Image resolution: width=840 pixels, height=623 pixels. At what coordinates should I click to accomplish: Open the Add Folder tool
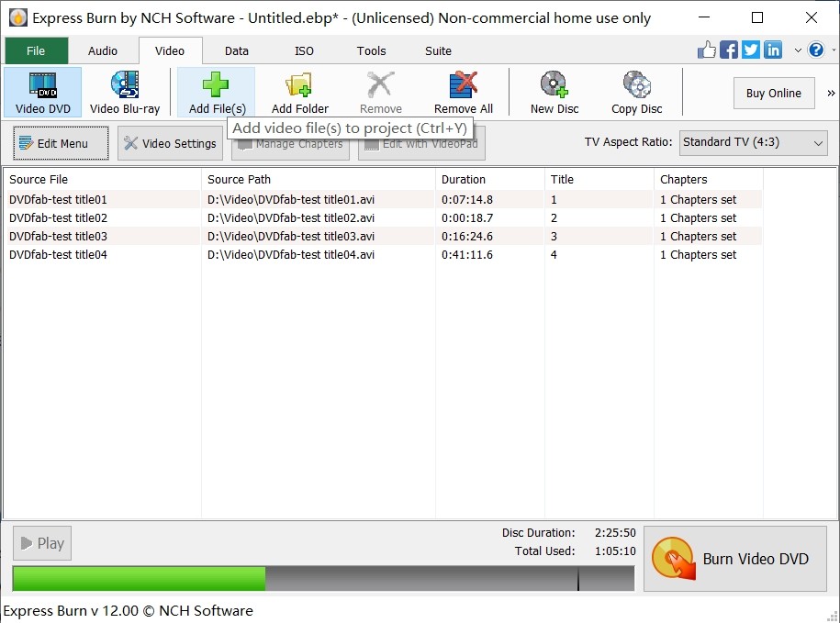(299, 91)
